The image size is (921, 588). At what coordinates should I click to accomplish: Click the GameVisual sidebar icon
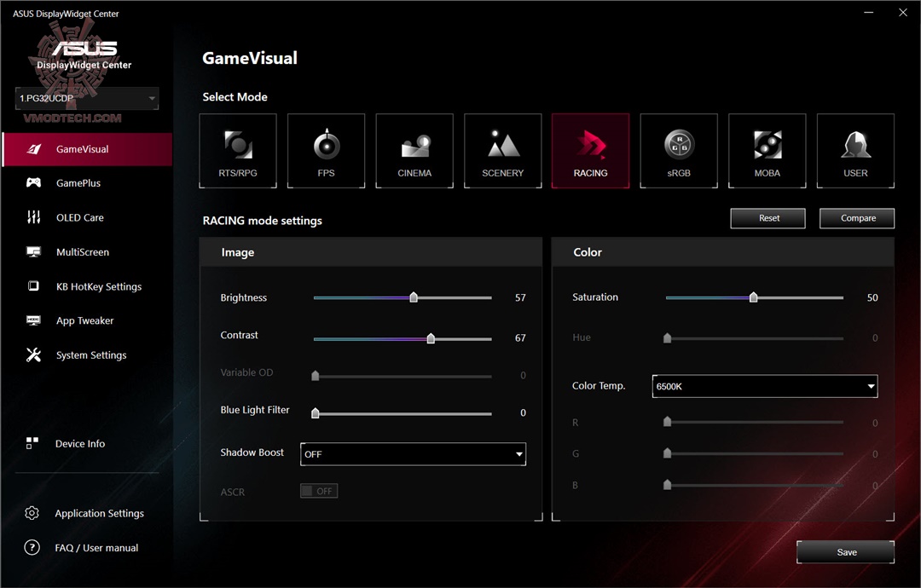[34, 149]
